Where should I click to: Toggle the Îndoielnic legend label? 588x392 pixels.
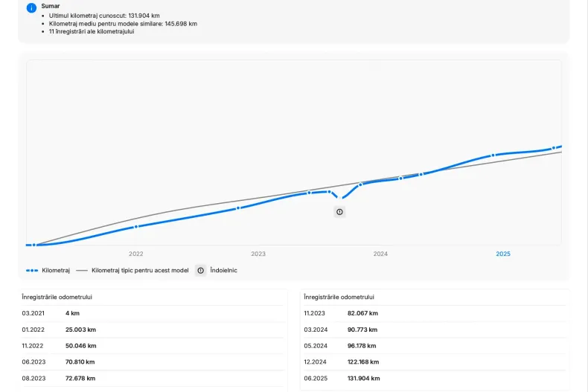[x=223, y=271]
